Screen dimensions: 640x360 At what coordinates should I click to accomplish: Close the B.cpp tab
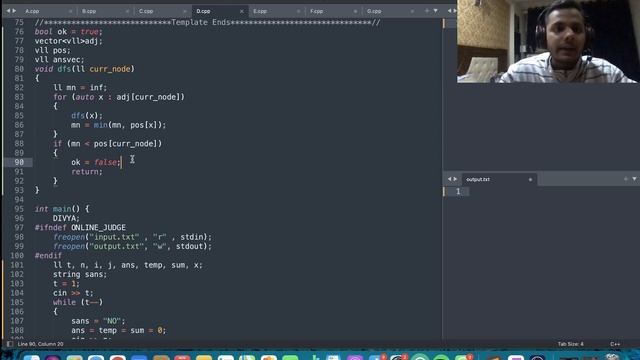click(x=127, y=11)
